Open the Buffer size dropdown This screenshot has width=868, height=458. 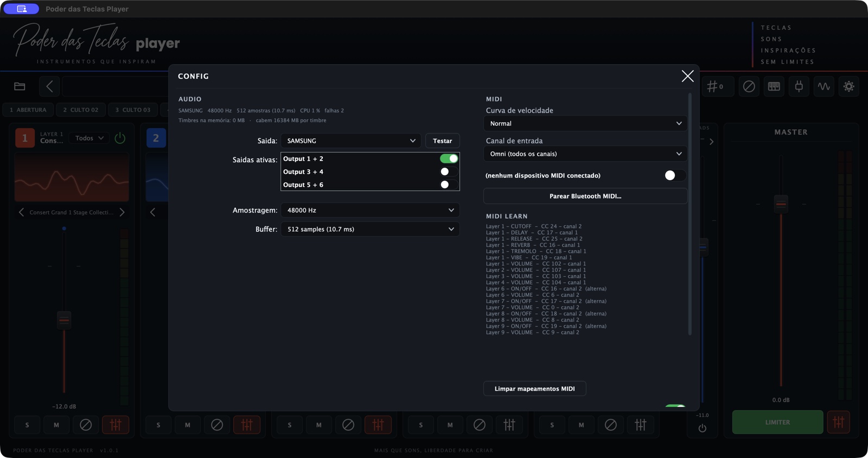tap(370, 229)
